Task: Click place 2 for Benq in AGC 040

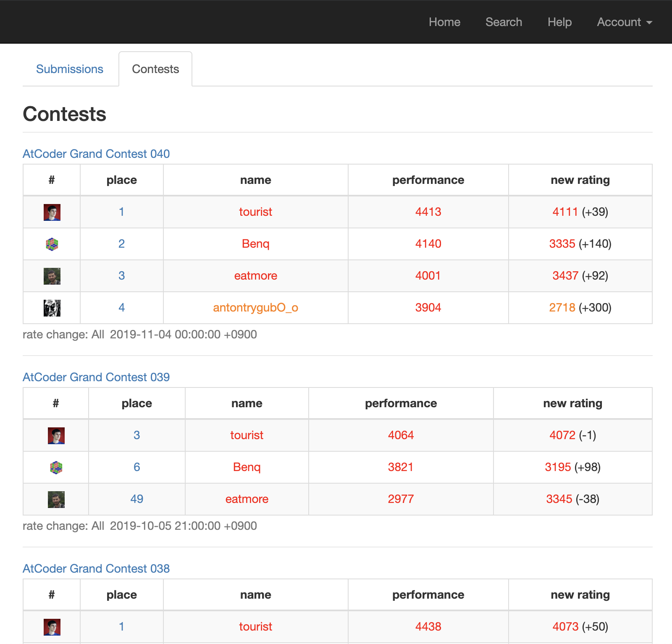Action: tap(121, 243)
